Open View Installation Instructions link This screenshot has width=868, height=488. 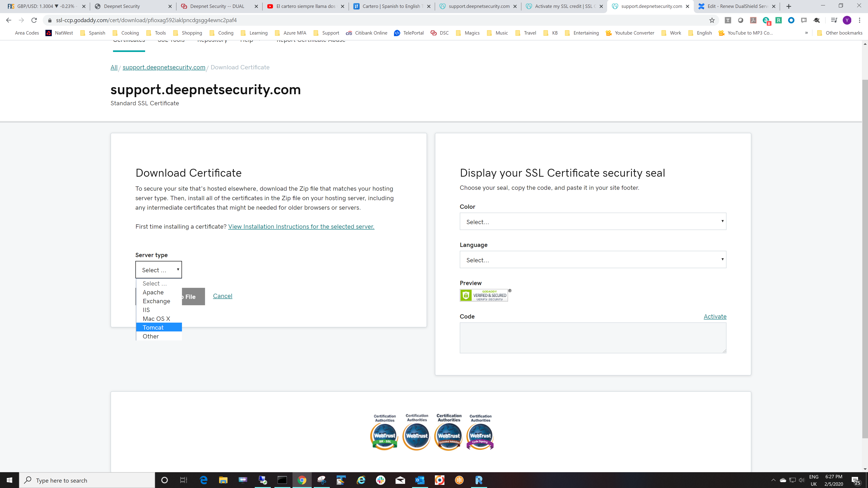301,227
